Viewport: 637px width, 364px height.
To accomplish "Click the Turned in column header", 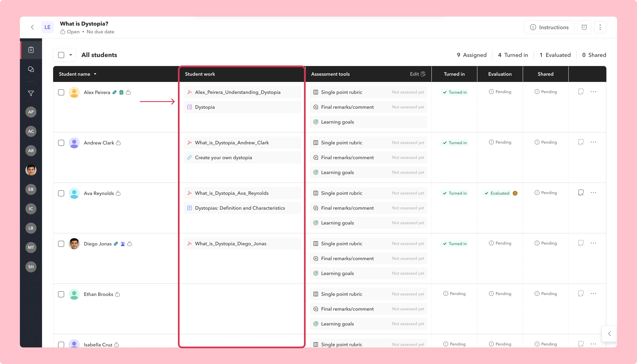I will (454, 74).
